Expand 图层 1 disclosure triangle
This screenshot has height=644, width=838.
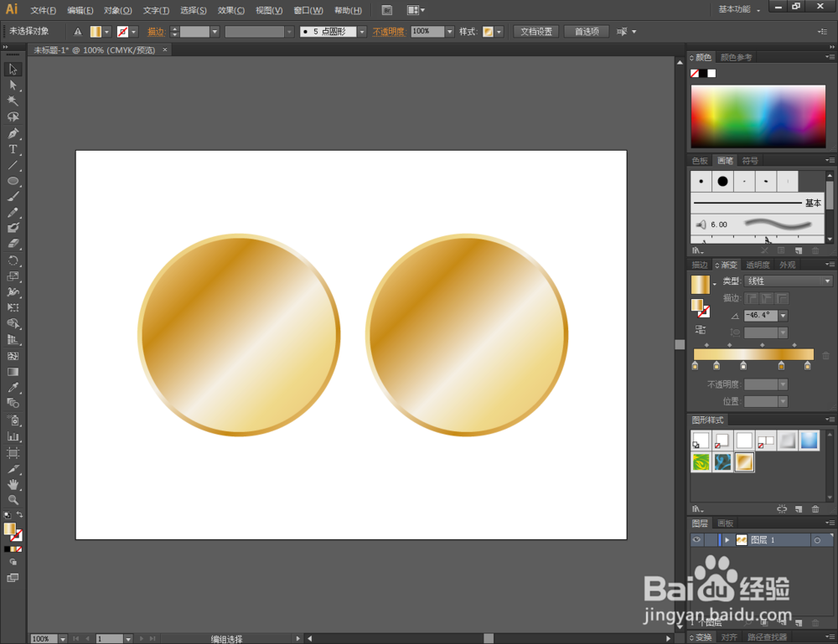(x=727, y=540)
